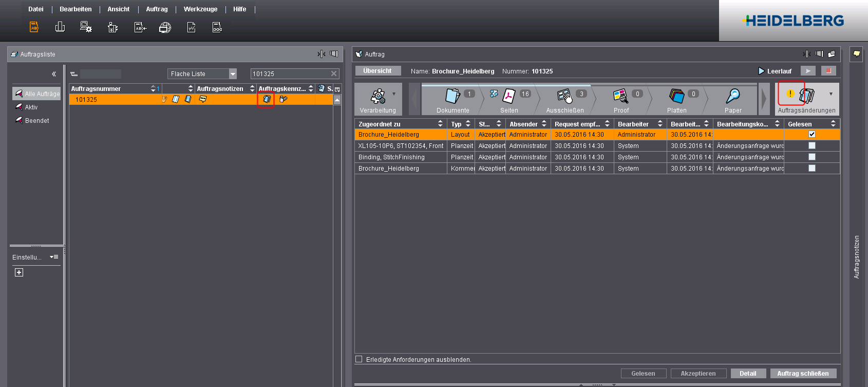This screenshot has height=387, width=868.
Task: Open the Flache Liste dropdown
Action: [x=233, y=74]
